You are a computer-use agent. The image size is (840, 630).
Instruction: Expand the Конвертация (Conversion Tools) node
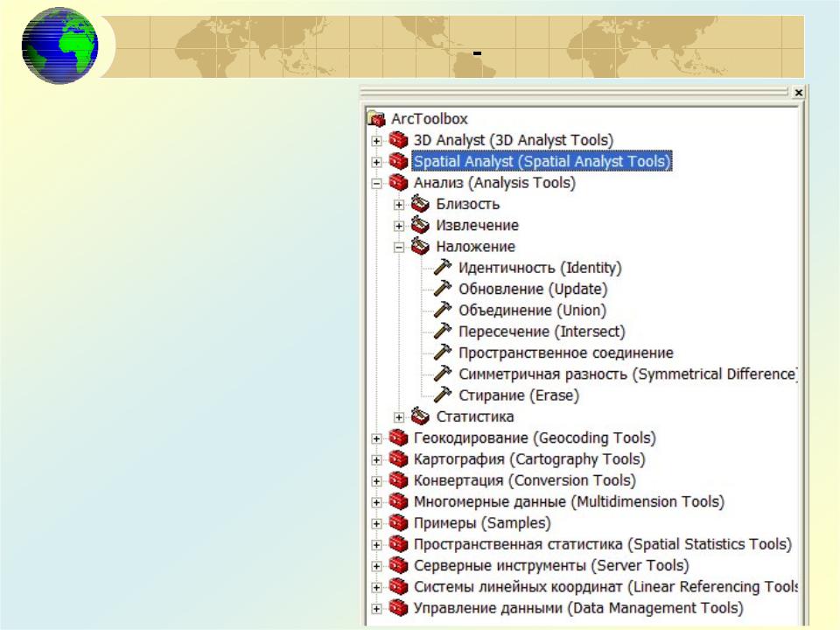(376, 481)
